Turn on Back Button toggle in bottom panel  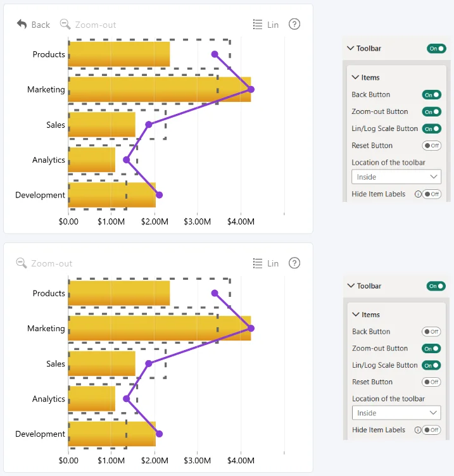431,332
